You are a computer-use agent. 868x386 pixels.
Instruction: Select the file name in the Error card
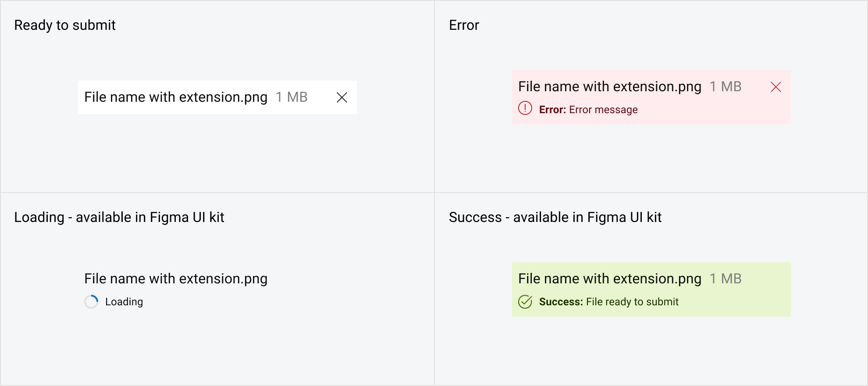coord(610,86)
